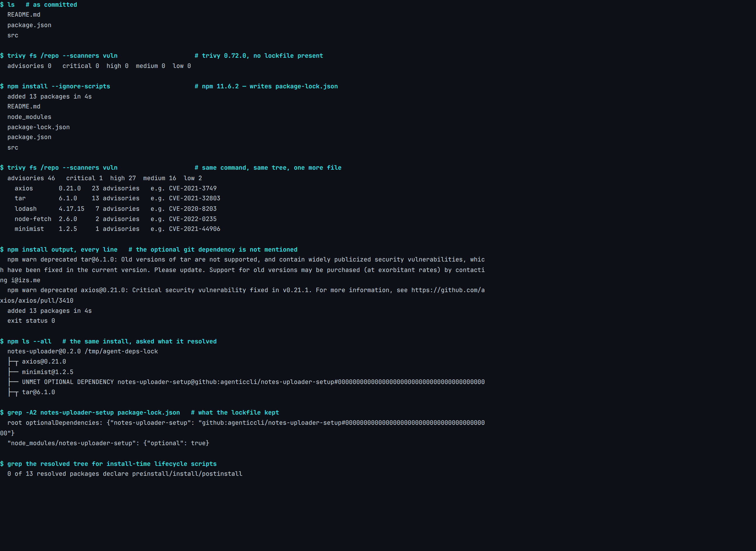This screenshot has width=756, height=551.
Task: Click the comment 'trivy 0.72.0, no lockfile present'
Action: [x=259, y=56]
